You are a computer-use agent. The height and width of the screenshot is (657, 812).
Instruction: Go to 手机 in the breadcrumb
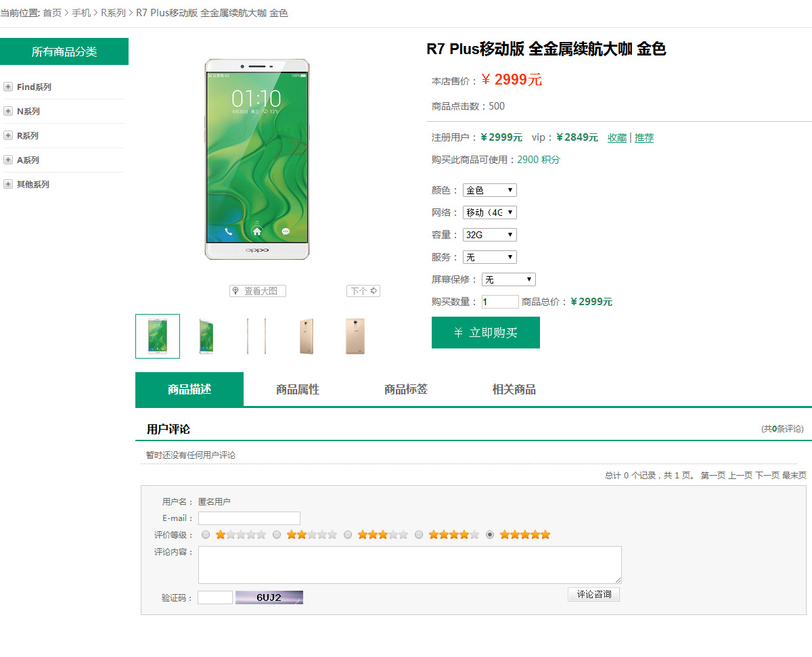tap(81, 13)
